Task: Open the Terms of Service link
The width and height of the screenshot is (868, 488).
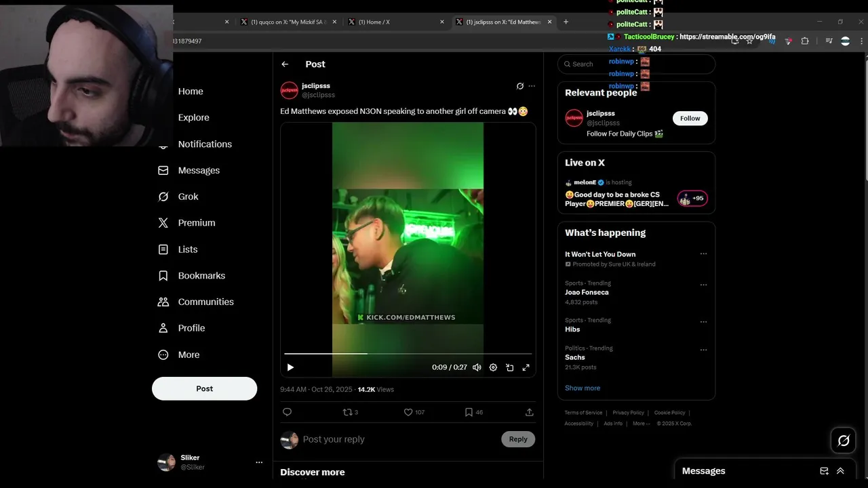Action: 583,413
